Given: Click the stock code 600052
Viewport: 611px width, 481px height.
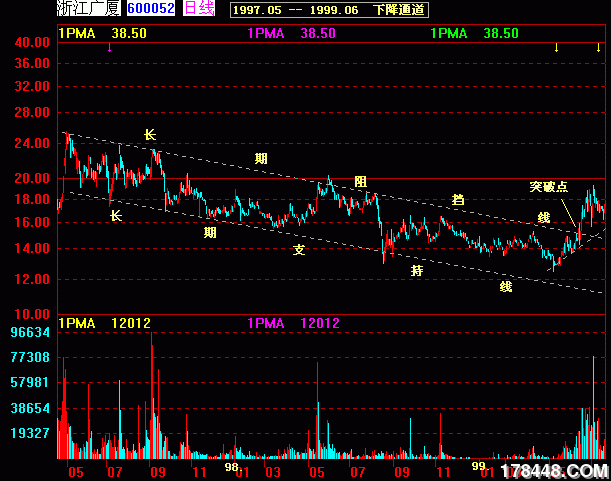Looking at the screenshot, I should click(x=152, y=9).
